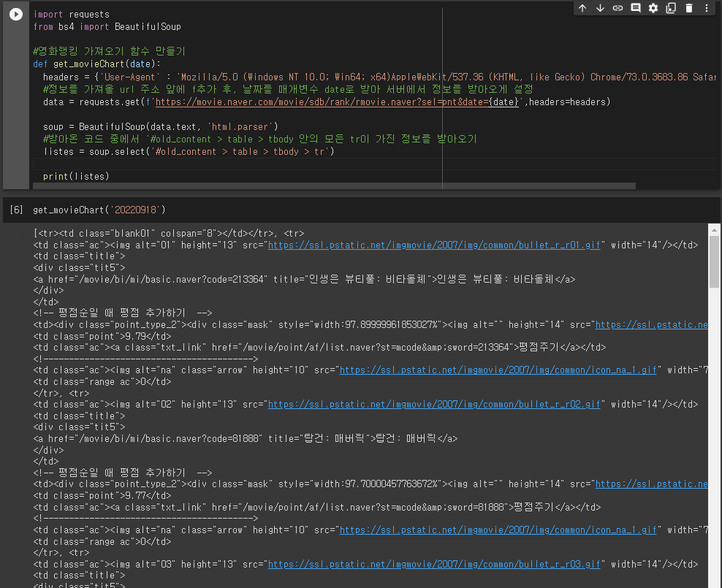Click the 'import requests' line
The width and height of the screenshot is (722, 588).
tap(72, 15)
